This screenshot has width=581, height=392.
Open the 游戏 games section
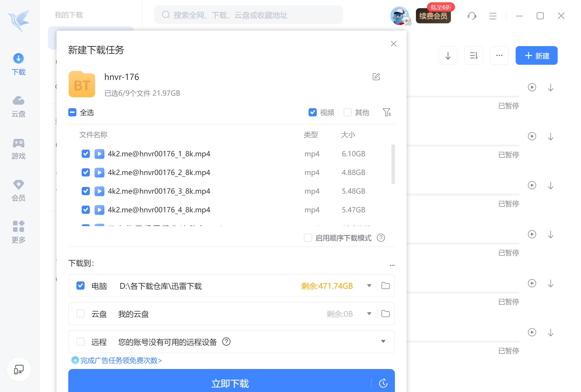(18, 149)
